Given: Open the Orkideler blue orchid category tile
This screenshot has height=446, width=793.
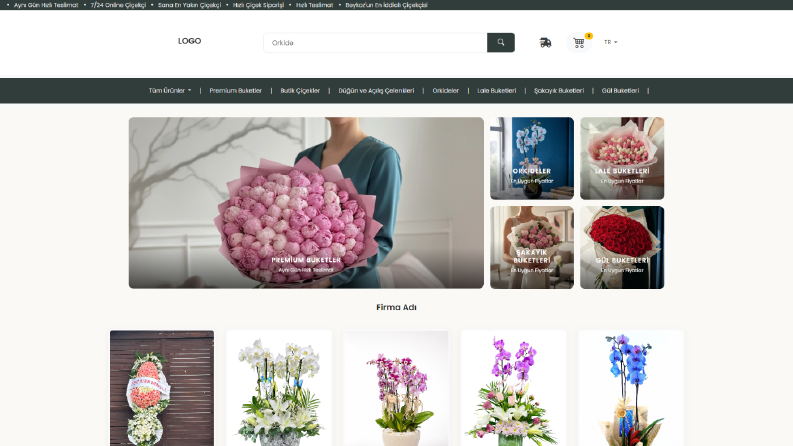Looking at the screenshot, I should click(x=532, y=158).
